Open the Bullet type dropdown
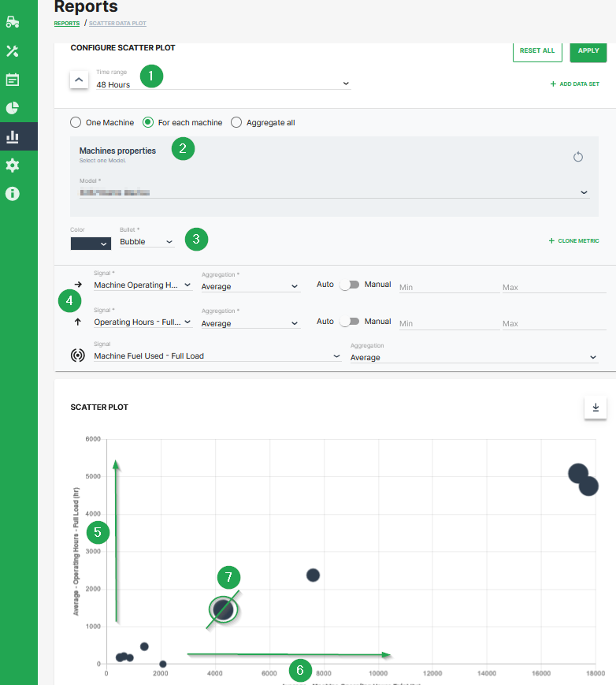 (147, 242)
